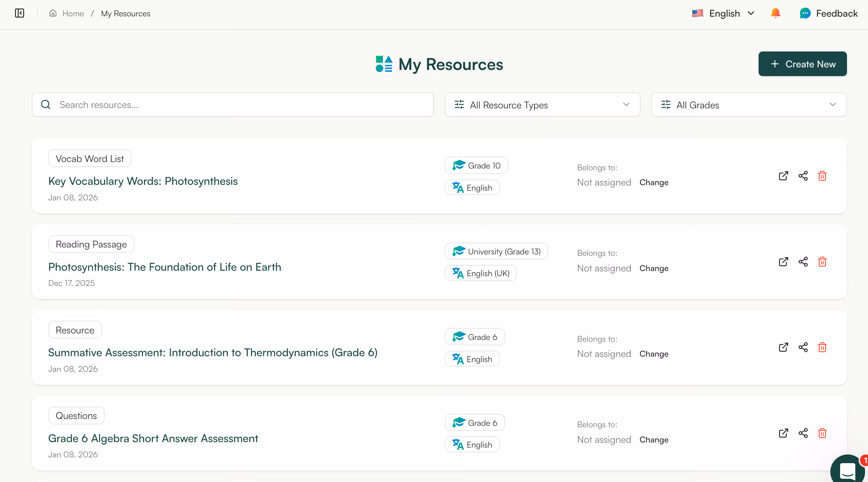Screen dimensions: 868x482
Task: Open the Photosynthesis vocab list in new tab
Action: coord(783,176)
